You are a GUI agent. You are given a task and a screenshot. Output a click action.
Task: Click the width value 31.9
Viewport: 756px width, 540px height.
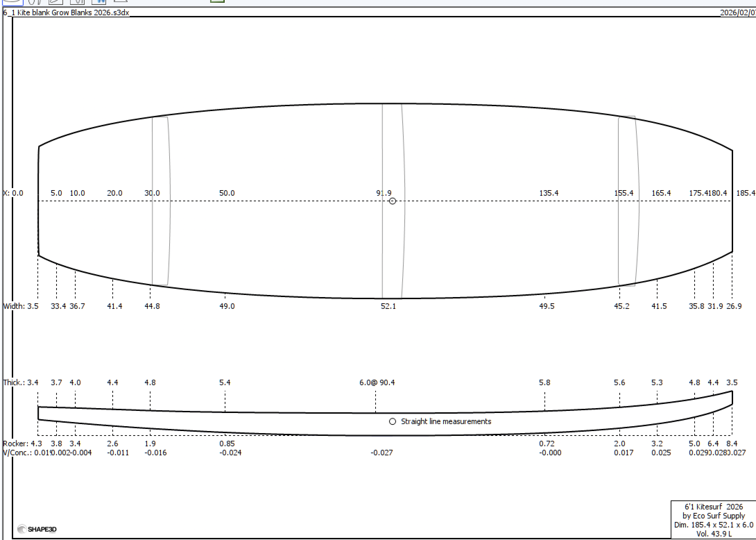(x=715, y=306)
